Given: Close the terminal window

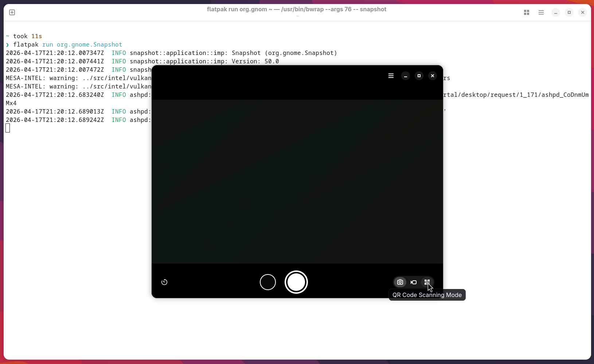Looking at the screenshot, I should coord(583,12).
